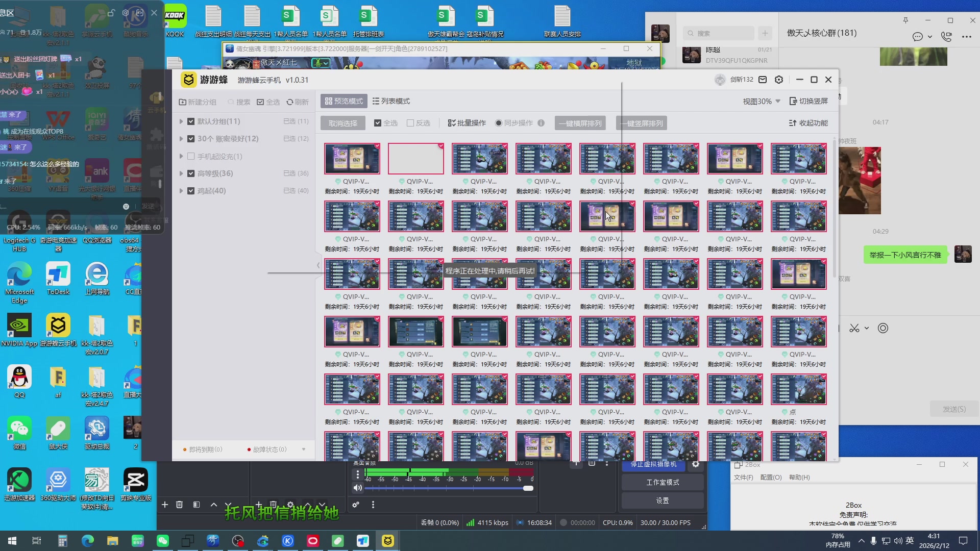Open the 视图30% view size dropdown
The height and width of the screenshot is (551, 980).
pyautogui.click(x=762, y=101)
